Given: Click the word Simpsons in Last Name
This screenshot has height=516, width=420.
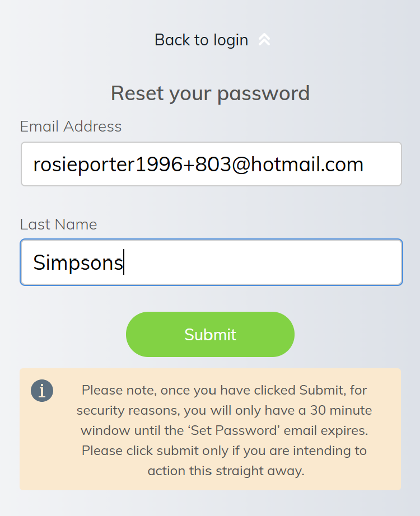Looking at the screenshot, I should point(78,262).
